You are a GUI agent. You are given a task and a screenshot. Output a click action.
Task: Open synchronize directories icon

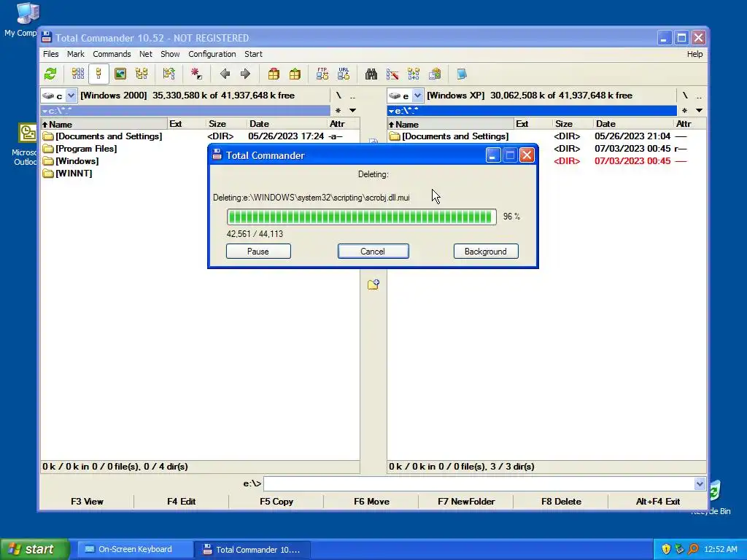coord(414,74)
